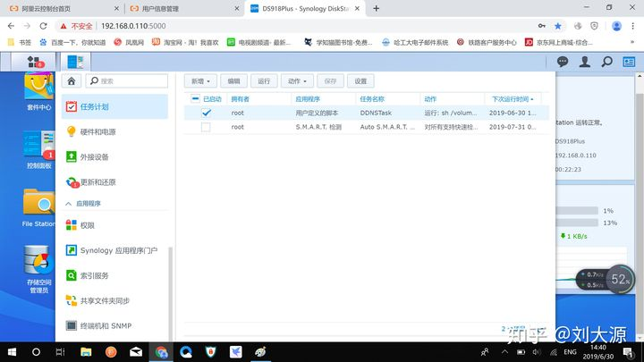Click the address bar URL
This screenshot has height=362, width=644.
point(133,26)
